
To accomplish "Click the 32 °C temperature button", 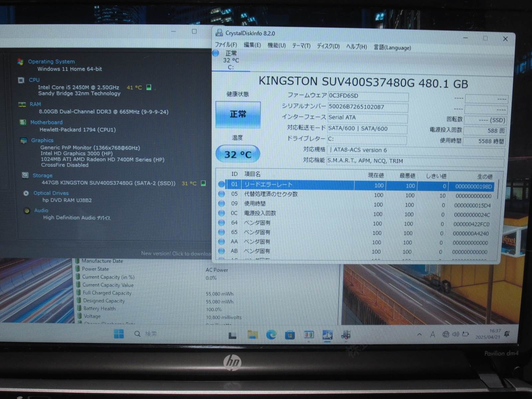I will click(x=238, y=154).
